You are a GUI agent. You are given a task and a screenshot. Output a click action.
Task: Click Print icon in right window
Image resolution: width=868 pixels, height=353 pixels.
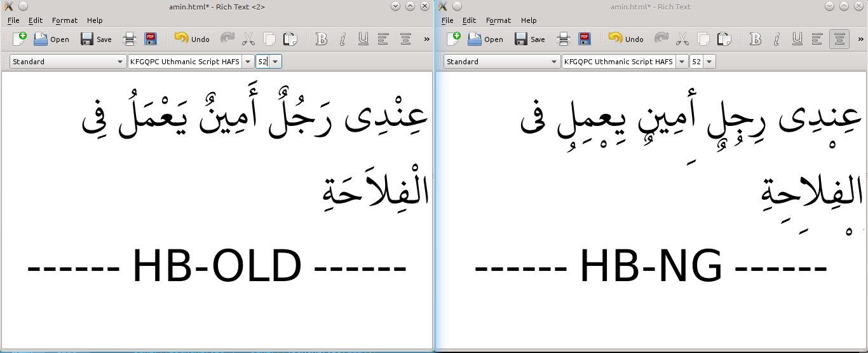click(x=564, y=39)
